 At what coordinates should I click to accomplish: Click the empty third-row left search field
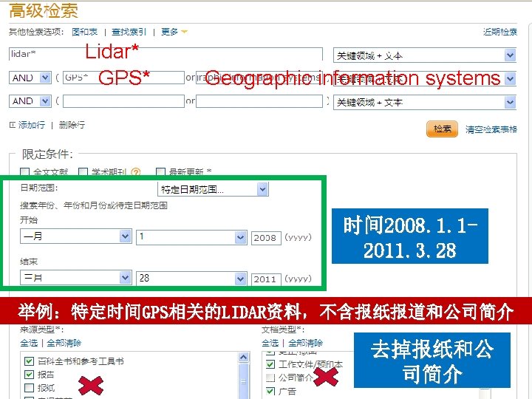[123, 101]
